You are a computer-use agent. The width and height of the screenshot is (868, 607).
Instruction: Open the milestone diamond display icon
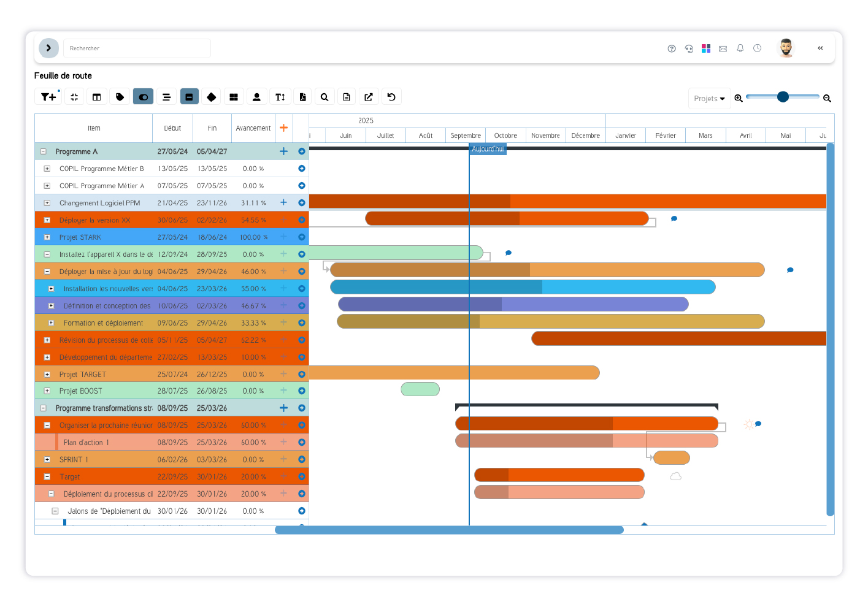[211, 96]
